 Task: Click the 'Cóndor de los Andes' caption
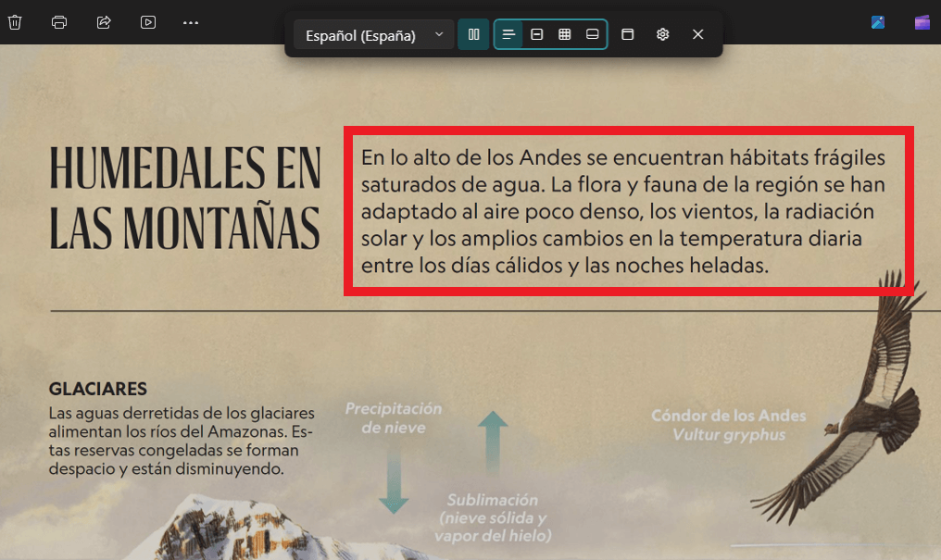[729, 416]
